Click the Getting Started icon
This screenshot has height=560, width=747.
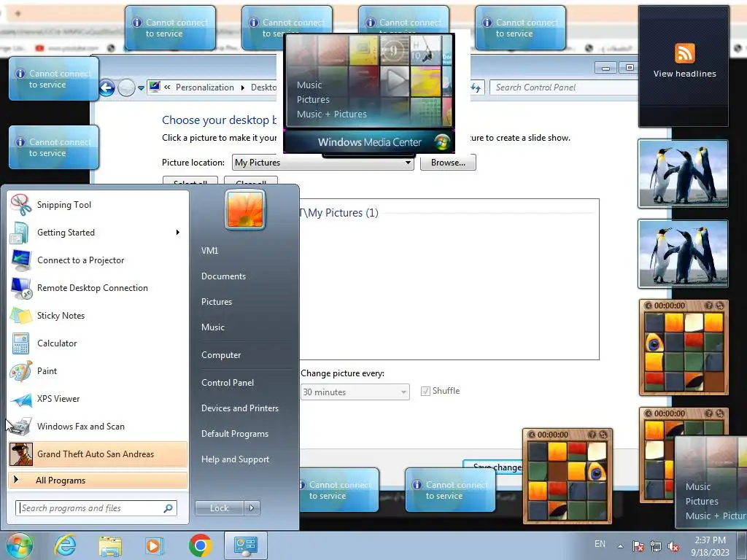tap(20, 233)
